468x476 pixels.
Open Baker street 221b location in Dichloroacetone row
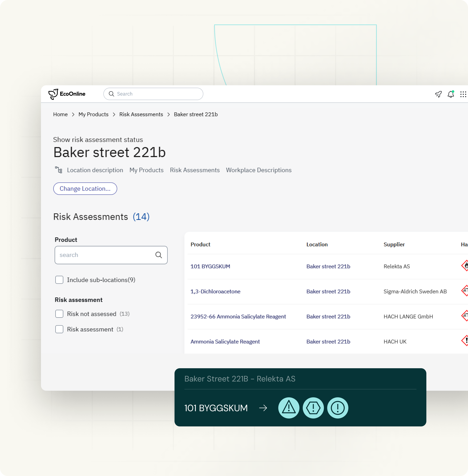click(328, 291)
